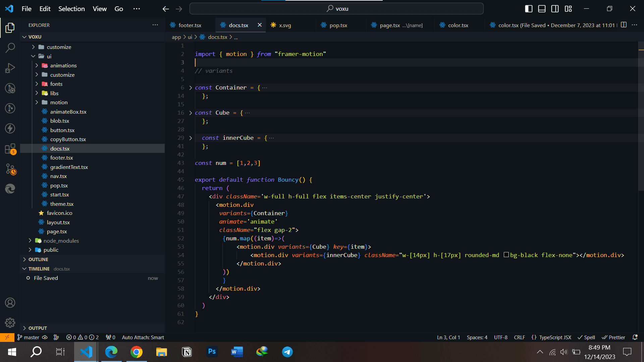The height and width of the screenshot is (362, 644).
Task: Toggle bottom panel visibility
Action: point(542,9)
